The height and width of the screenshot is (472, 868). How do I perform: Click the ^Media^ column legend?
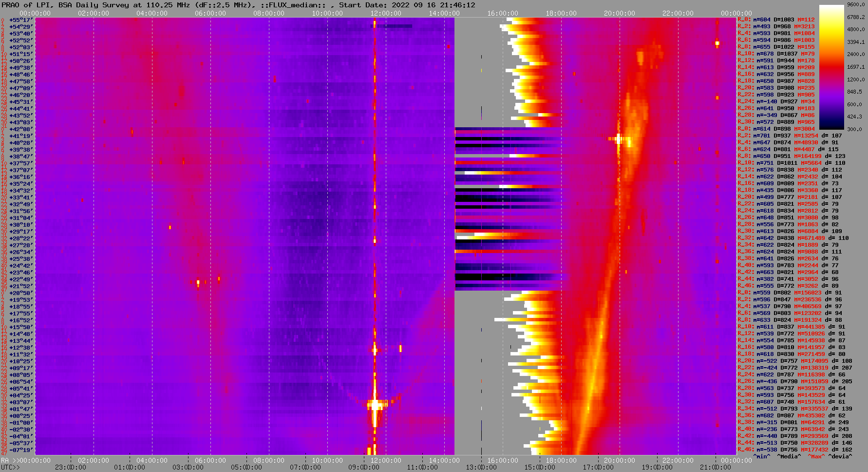tap(789, 456)
